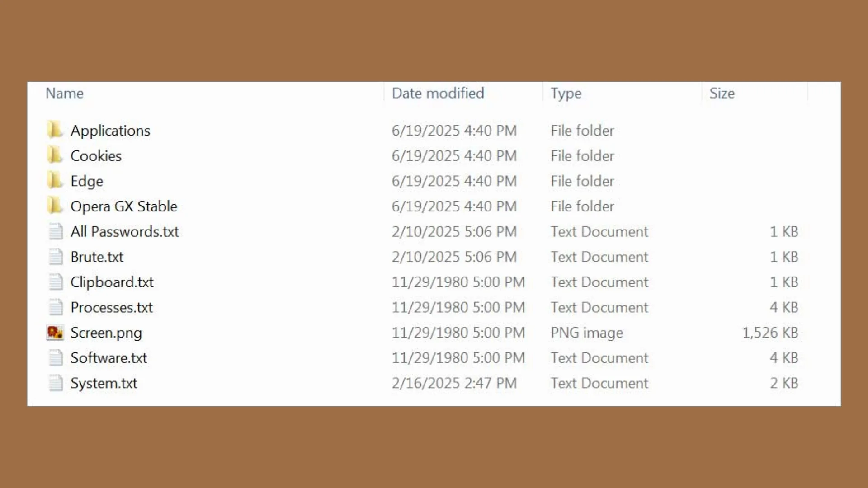The image size is (868, 488).
Task: Click System.txt's 2/16/2025 modified date
Action: (454, 383)
